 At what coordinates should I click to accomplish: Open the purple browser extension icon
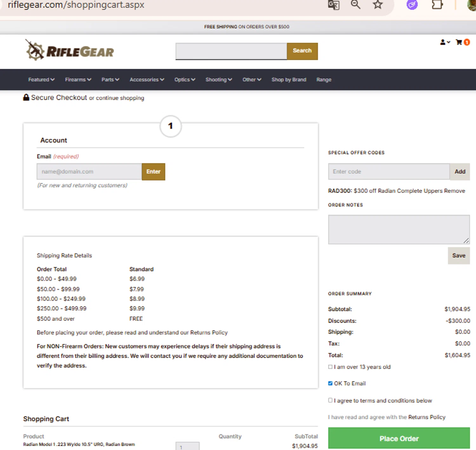pos(412,4)
